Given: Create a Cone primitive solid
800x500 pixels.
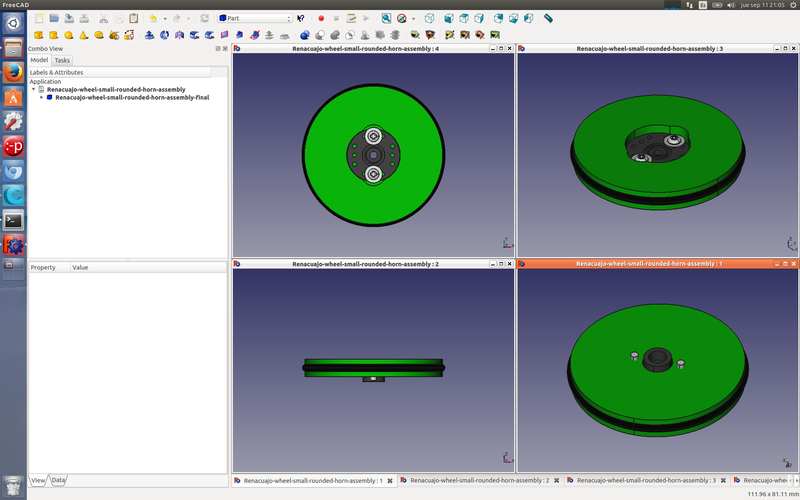Looking at the screenshot, I should [x=83, y=35].
